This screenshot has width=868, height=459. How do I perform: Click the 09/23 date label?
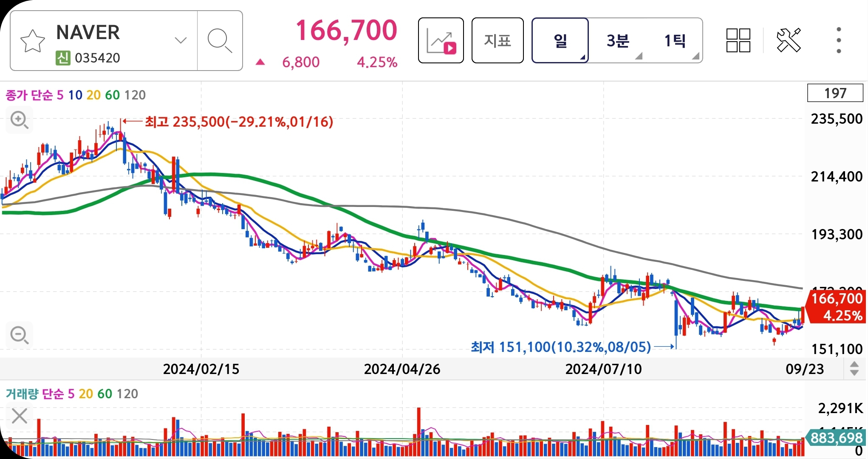click(x=805, y=369)
